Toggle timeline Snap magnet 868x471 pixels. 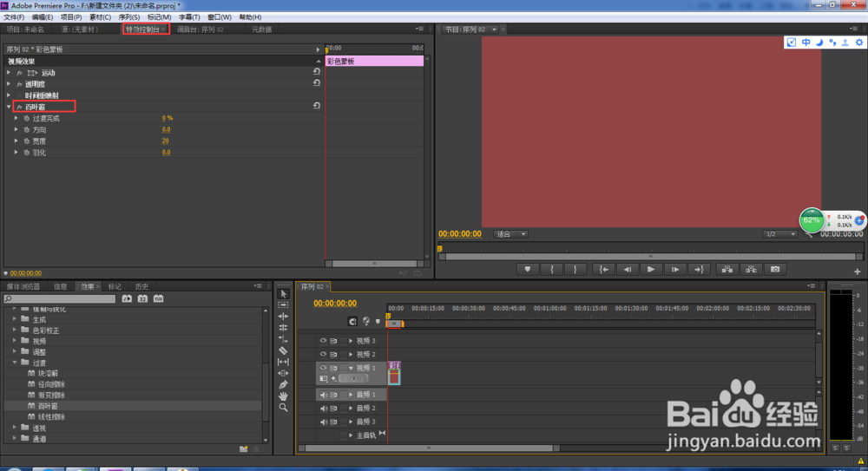tap(352, 321)
